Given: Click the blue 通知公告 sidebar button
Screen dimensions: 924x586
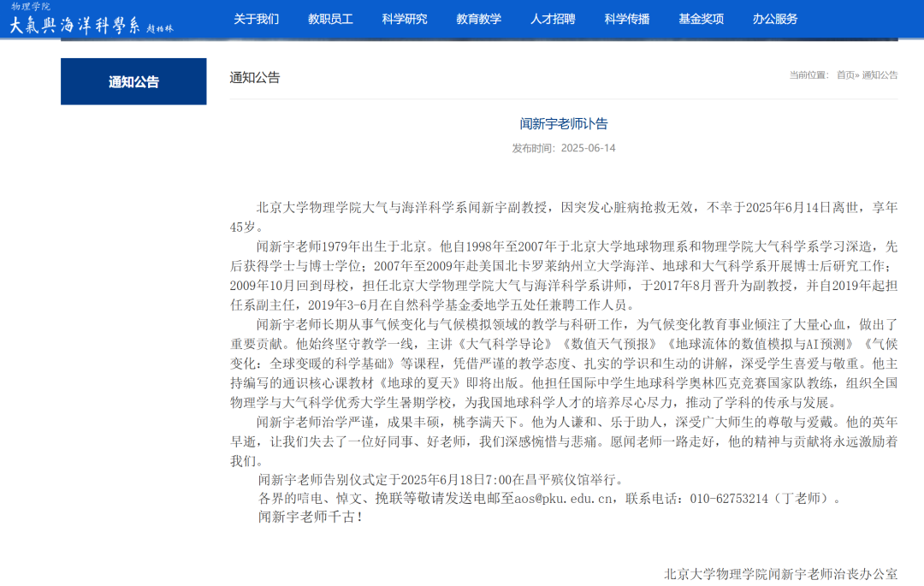Looking at the screenshot, I should (x=133, y=82).
